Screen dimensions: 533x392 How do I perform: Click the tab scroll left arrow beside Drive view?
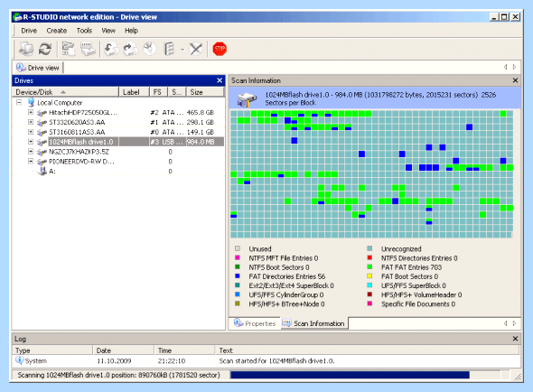[x=506, y=67]
